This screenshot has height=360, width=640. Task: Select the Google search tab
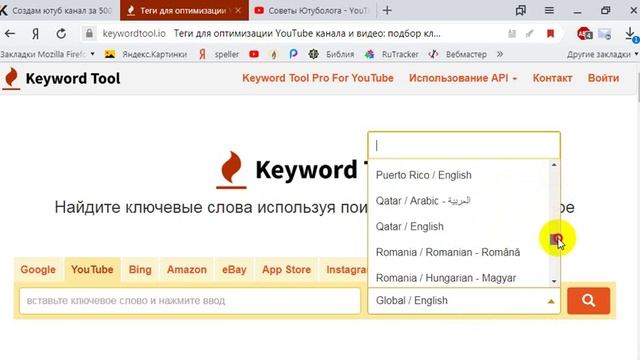[38, 269]
